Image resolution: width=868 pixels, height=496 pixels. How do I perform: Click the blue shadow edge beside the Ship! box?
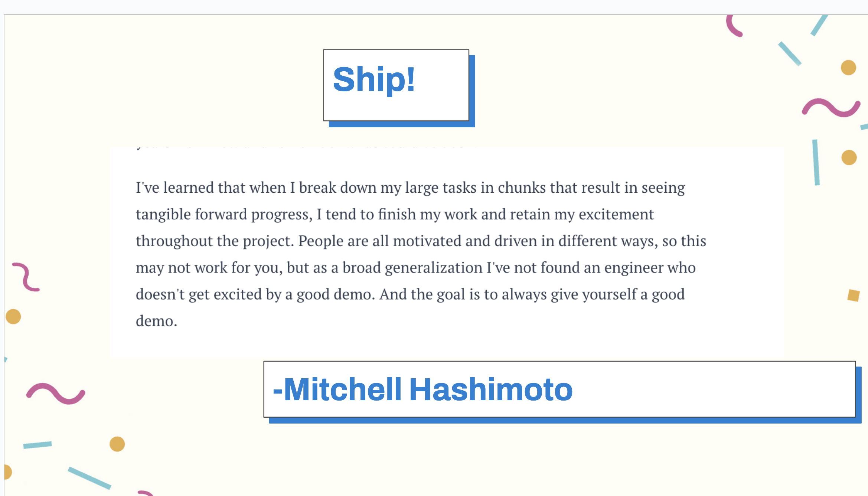[472, 91]
